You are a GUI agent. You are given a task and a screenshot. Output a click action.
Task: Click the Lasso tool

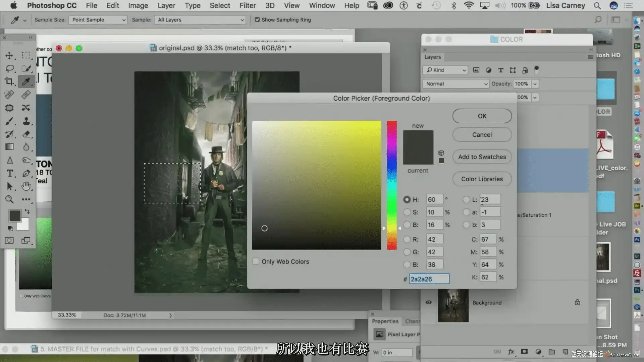(x=9, y=69)
